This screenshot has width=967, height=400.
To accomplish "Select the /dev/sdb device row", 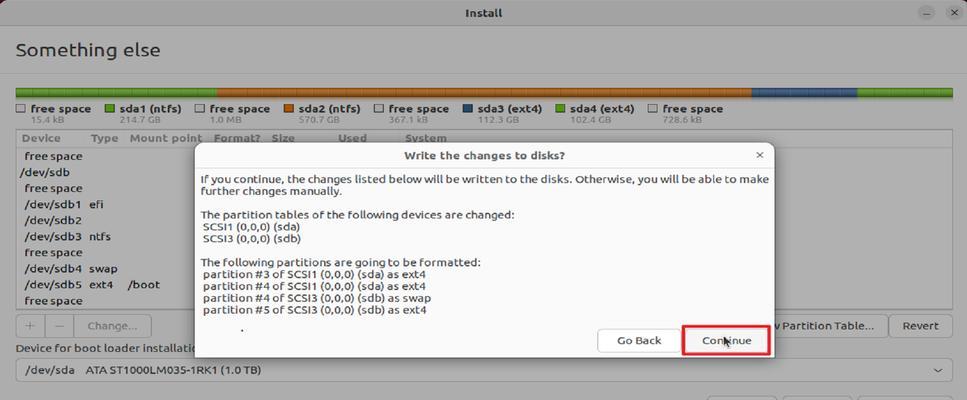I will pos(105,173).
